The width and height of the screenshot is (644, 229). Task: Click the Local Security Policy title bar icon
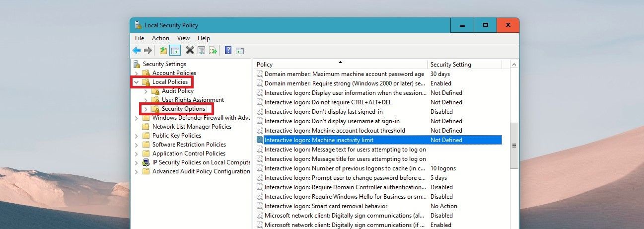click(x=138, y=25)
